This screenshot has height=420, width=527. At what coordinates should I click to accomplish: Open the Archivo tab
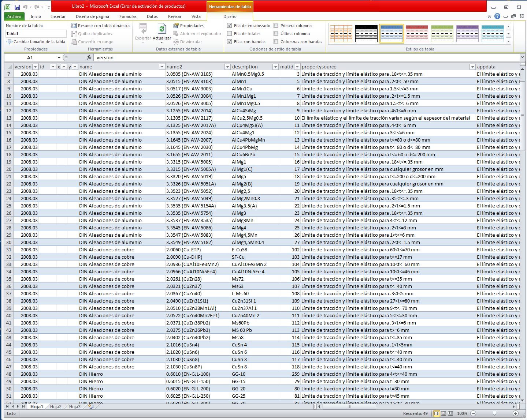click(14, 16)
